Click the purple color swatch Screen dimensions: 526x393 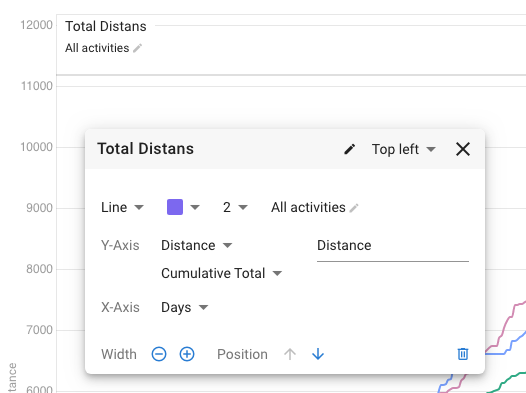[175, 207]
